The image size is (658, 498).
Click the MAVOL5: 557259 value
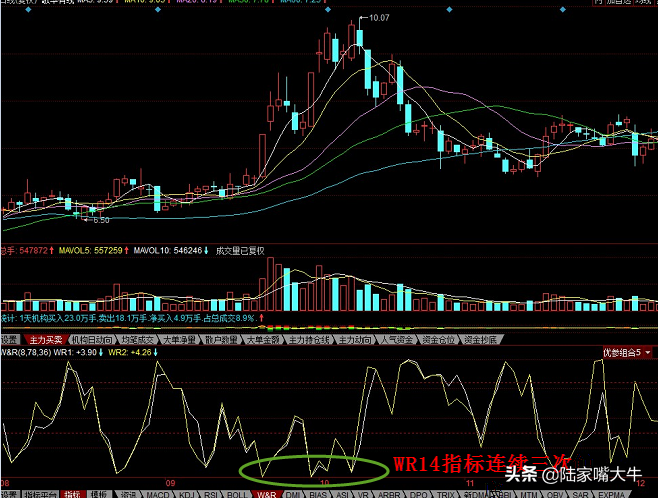93,250
